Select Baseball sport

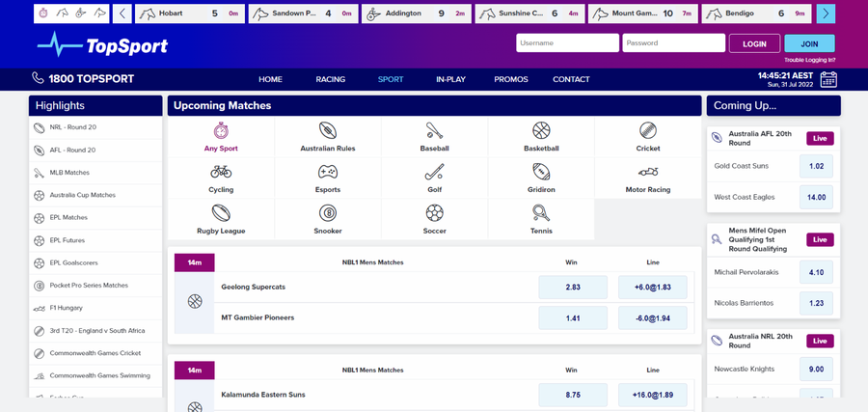pos(435,137)
